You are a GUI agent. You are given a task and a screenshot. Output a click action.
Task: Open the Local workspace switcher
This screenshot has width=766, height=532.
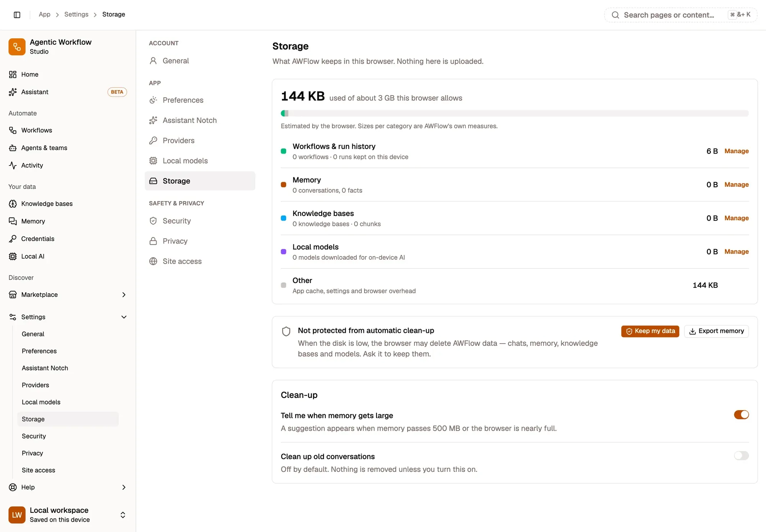[x=68, y=515]
